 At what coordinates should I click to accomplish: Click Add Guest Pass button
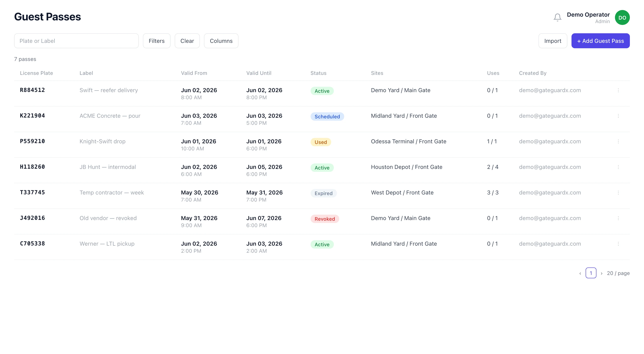click(x=600, y=41)
